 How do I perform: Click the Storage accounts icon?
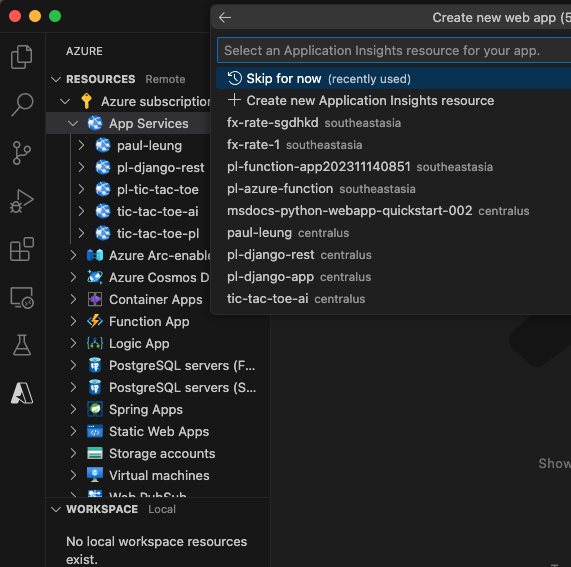click(x=95, y=453)
